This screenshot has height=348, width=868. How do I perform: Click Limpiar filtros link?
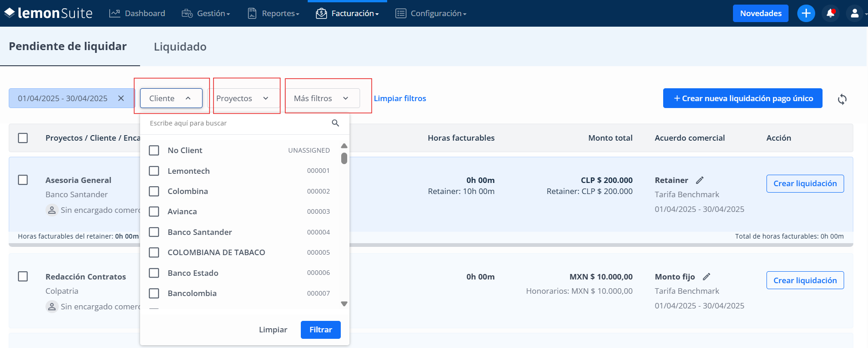tap(400, 98)
